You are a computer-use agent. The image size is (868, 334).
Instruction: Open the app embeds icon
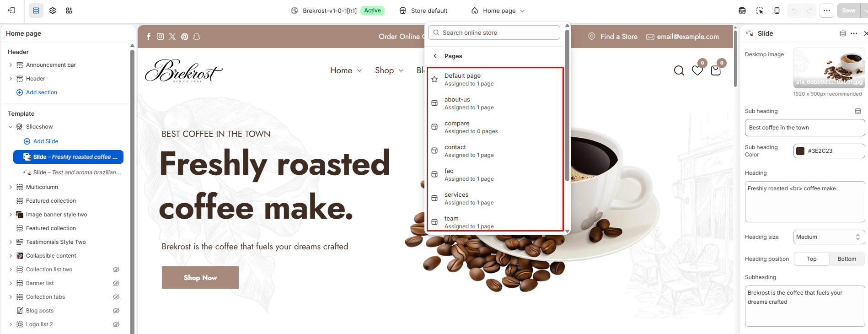69,11
